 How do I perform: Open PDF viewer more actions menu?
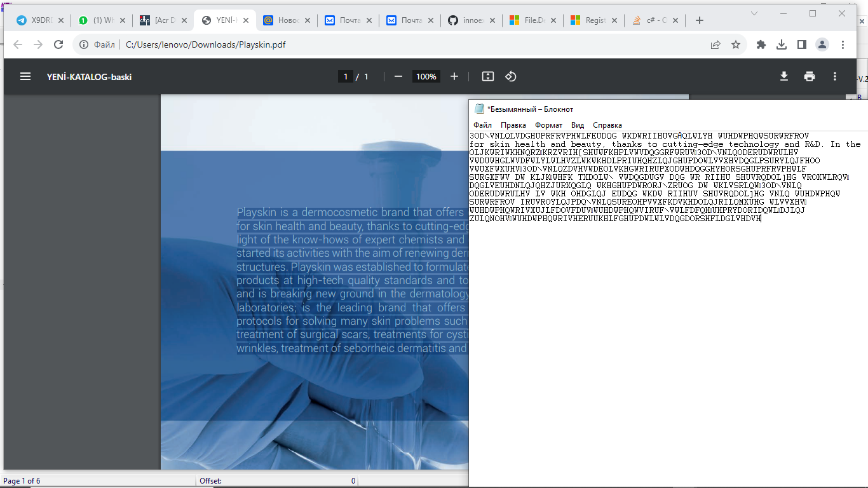tap(835, 76)
